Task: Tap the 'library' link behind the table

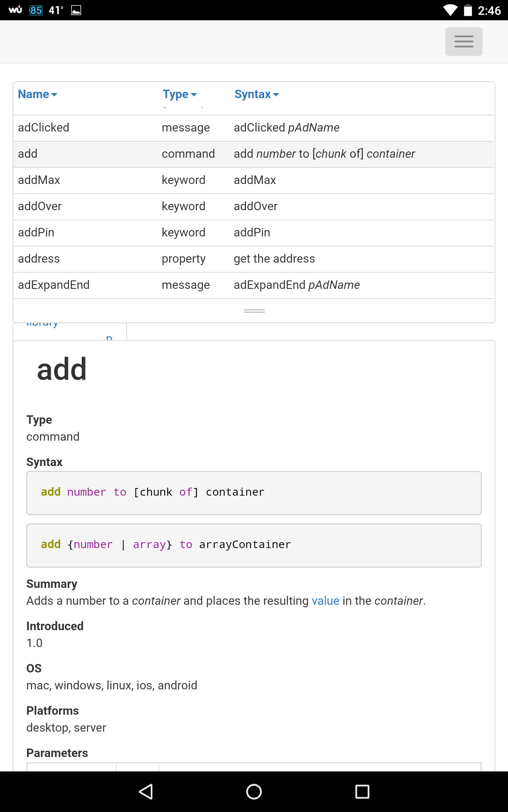Action: click(x=42, y=325)
